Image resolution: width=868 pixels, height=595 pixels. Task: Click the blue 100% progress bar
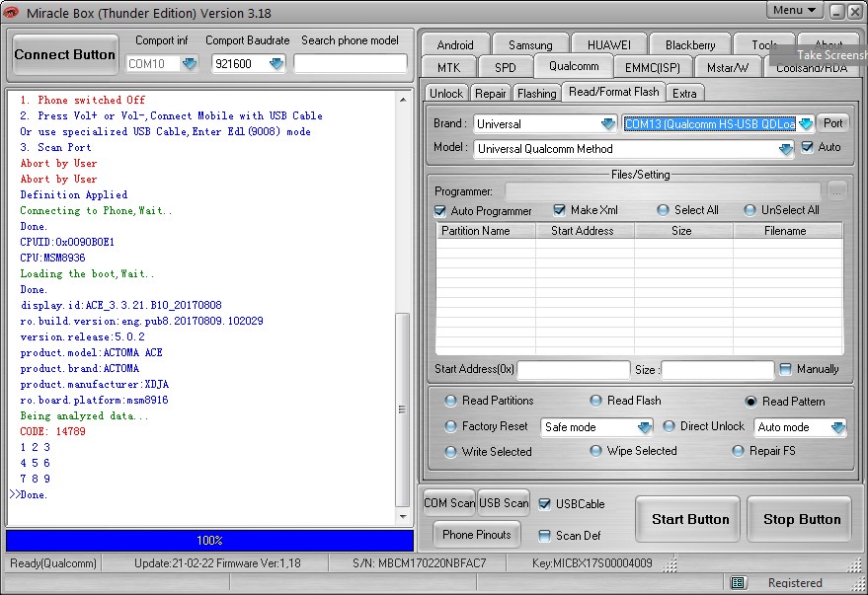209,541
